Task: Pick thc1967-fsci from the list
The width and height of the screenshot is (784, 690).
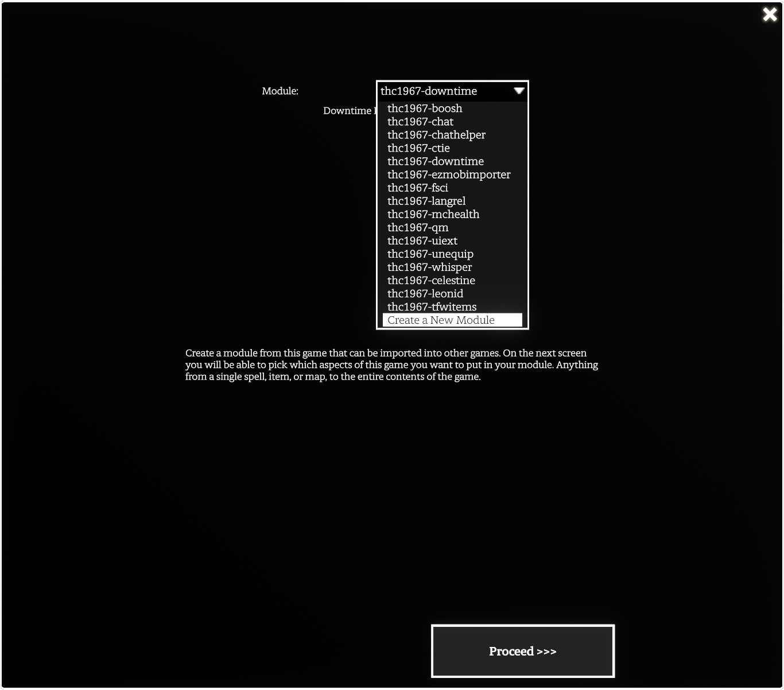Action: click(x=417, y=188)
